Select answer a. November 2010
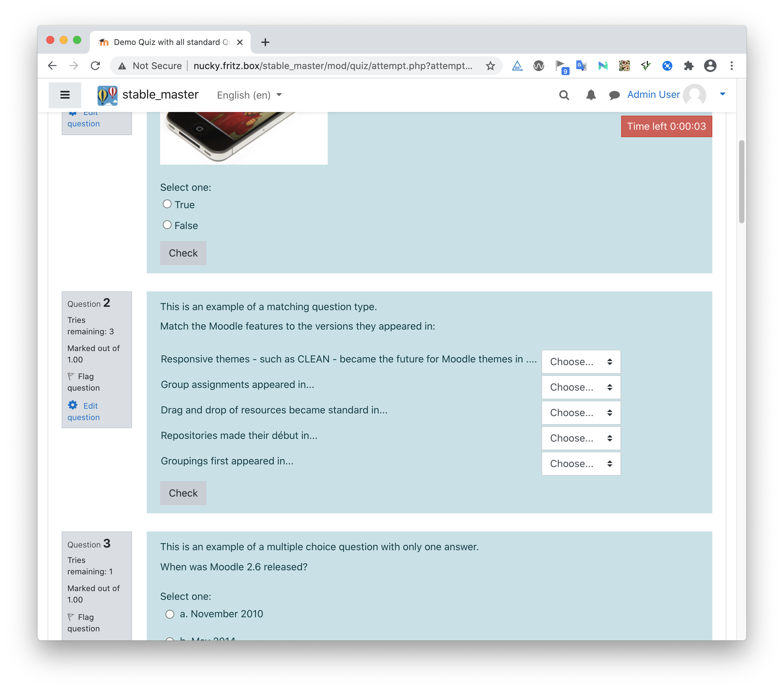Image resolution: width=784 pixels, height=690 pixels. point(170,614)
